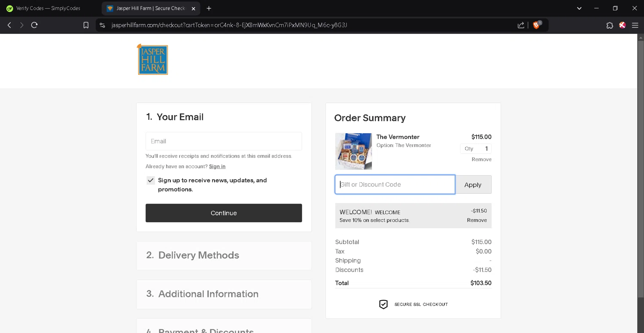644x333 pixels.
Task: Open a new tab with plus icon
Action: click(209, 8)
